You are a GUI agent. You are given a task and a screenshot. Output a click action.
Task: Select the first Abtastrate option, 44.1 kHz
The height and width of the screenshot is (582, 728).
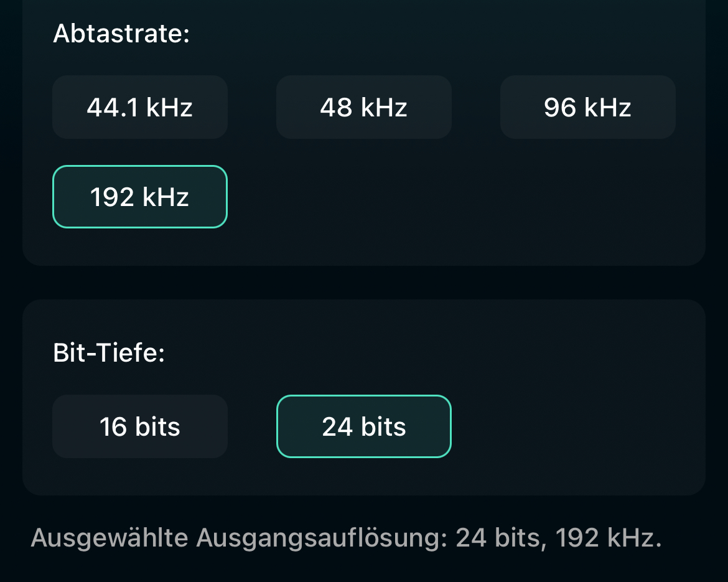(140, 107)
